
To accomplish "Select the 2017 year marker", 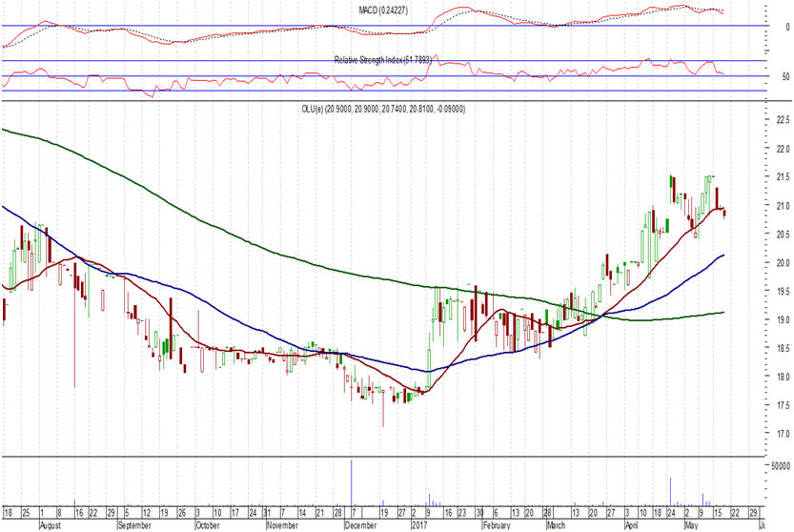I will (420, 524).
